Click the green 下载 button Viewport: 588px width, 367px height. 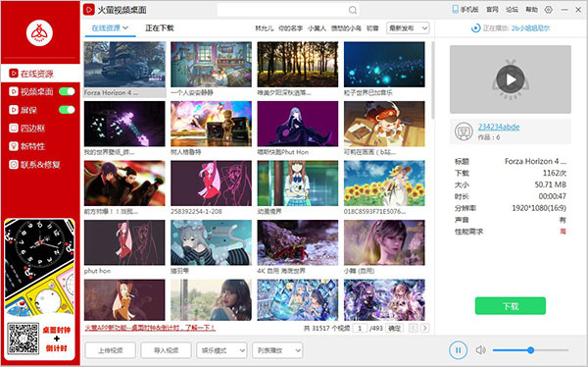511,306
